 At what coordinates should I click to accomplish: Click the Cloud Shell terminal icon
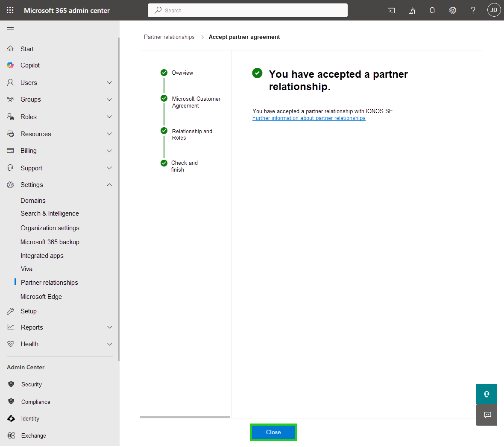391,10
